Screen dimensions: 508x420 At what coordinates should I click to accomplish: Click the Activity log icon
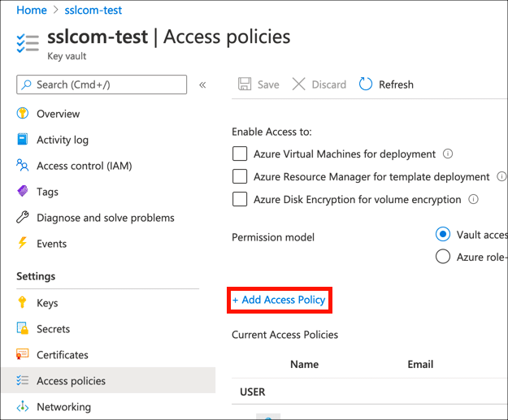(x=22, y=140)
